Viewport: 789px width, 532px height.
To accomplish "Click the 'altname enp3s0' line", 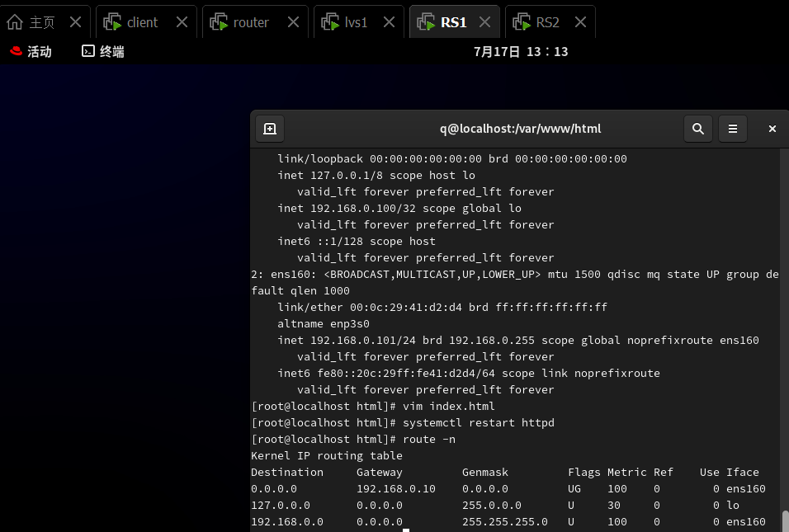I will tap(324, 324).
